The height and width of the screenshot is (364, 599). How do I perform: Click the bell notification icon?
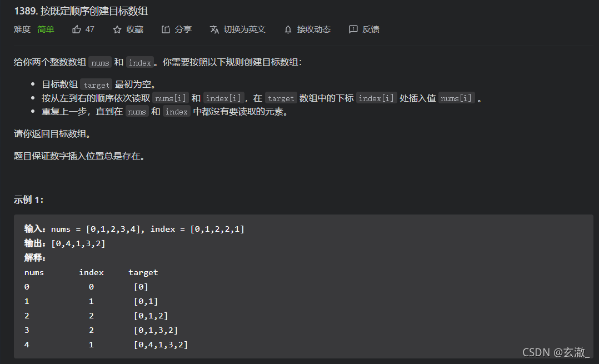pos(288,29)
